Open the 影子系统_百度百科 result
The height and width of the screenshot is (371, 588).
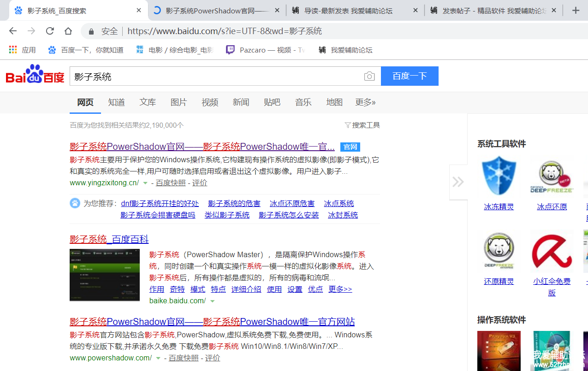[x=109, y=239]
